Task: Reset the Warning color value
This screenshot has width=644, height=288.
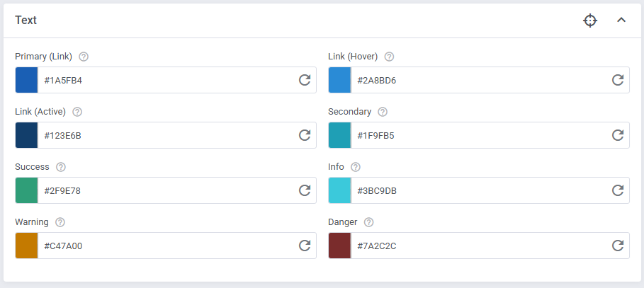Action: [305, 246]
